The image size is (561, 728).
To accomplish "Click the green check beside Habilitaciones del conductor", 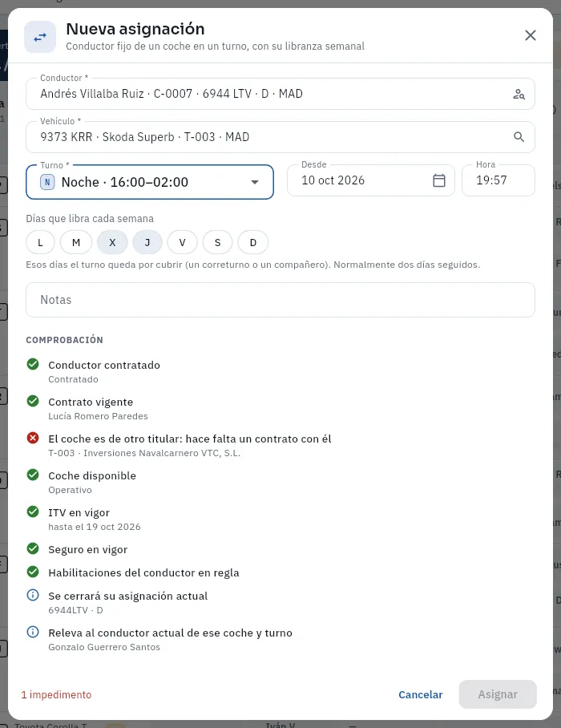I will 33,572.
